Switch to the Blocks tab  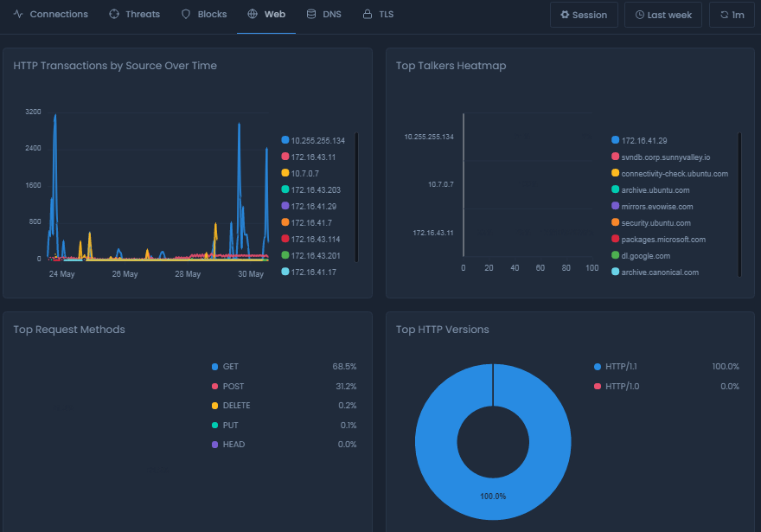[x=203, y=14]
